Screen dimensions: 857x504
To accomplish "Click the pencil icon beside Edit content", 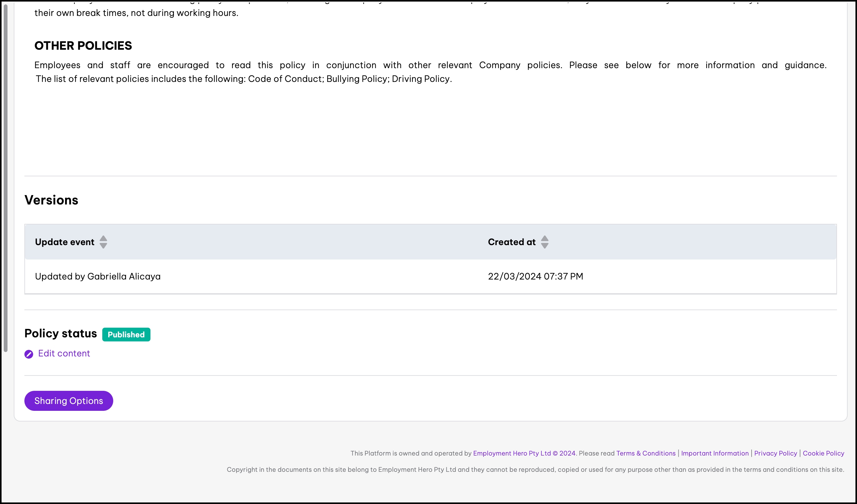I will pos(28,354).
